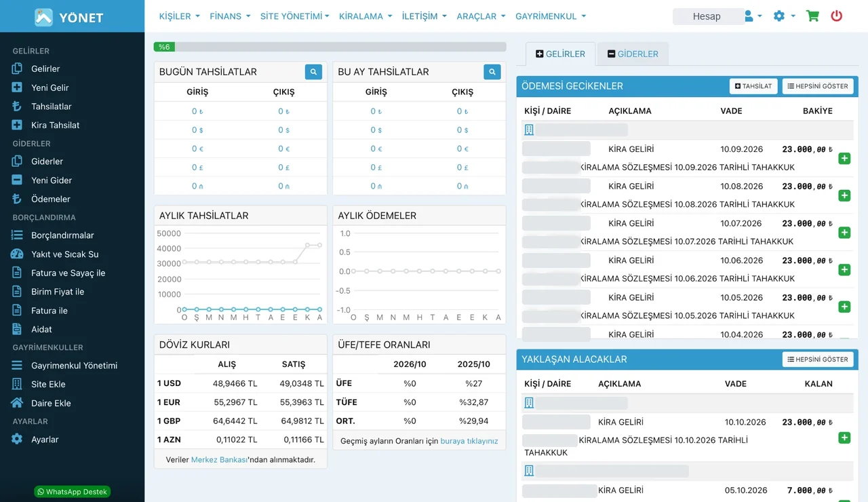This screenshot has width=868, height=502.
Task: Open the settings gear dropdown in header
Action: 784,16
